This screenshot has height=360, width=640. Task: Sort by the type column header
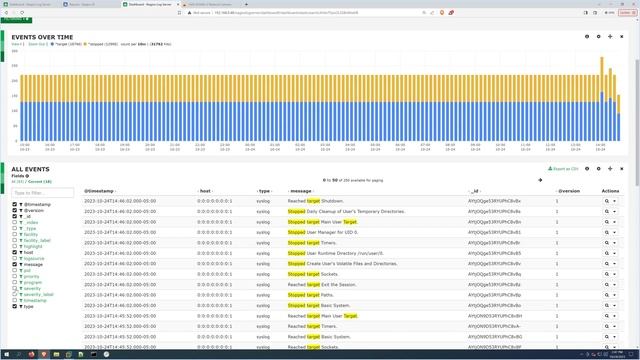(x=264, y=191)
